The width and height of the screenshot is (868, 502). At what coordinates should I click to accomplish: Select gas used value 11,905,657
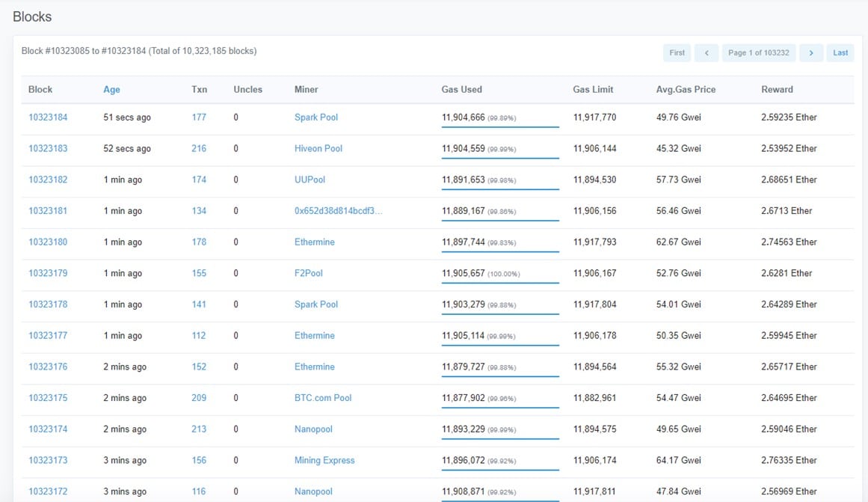click(x=464, y=273)
